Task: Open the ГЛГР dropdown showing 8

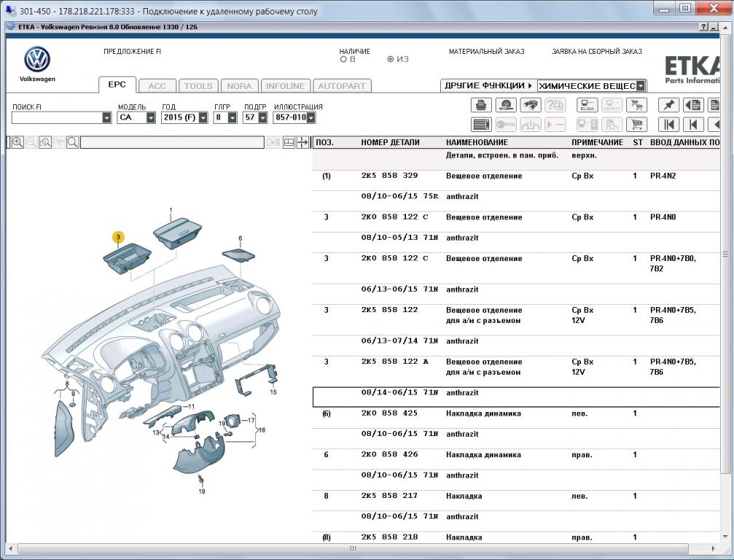Action: coord(233,117)
